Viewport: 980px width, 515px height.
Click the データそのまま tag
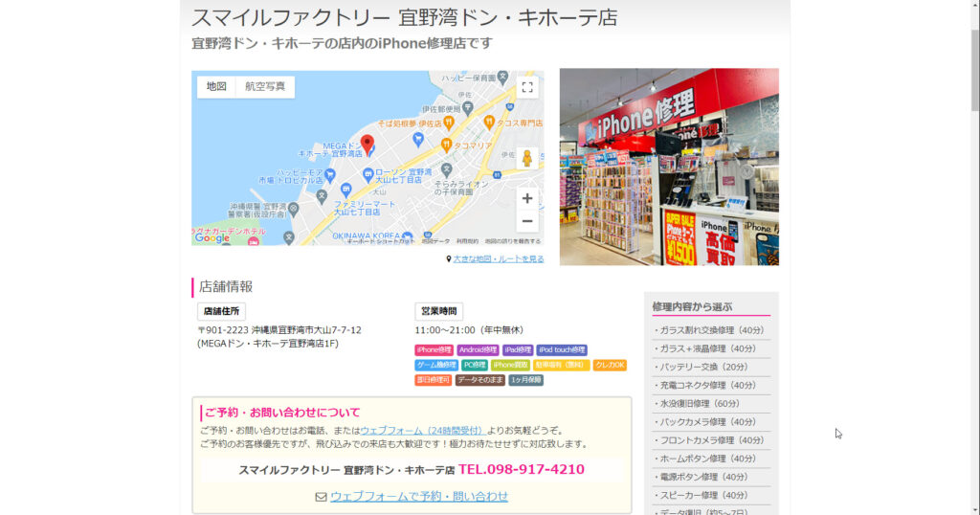(x=480, y=380)
